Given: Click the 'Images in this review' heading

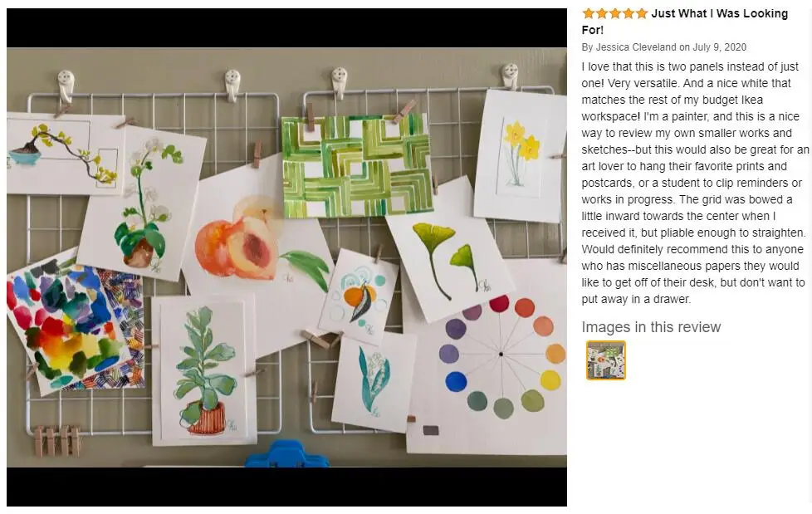Looking at the screenshot, I should point(651,327).
